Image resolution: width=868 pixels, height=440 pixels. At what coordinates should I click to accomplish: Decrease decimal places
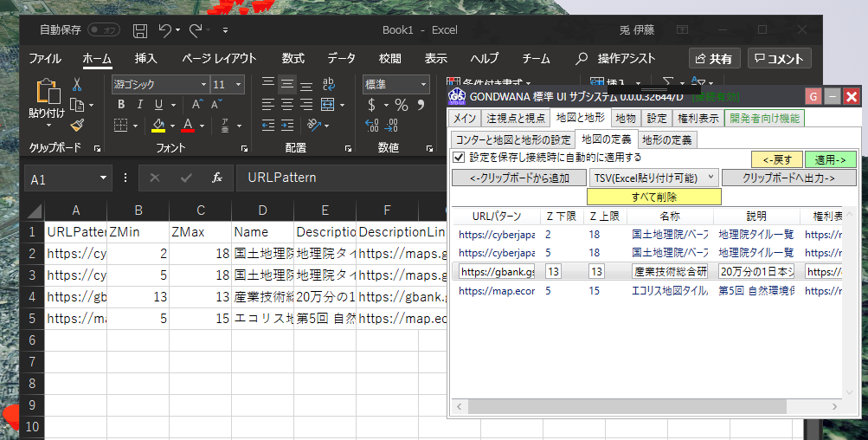[391, 126]
